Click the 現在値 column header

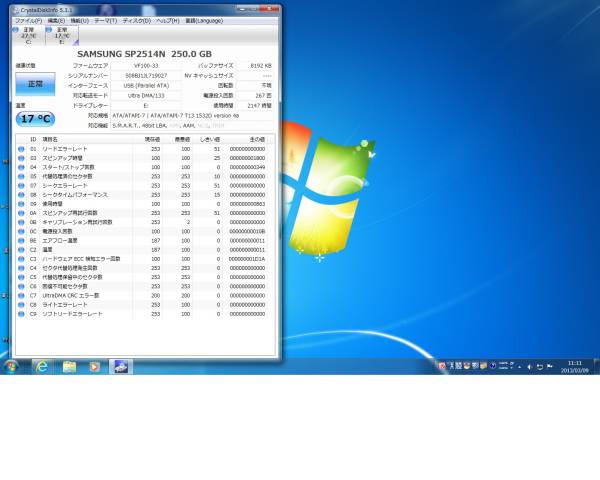[x=152, y=140]
